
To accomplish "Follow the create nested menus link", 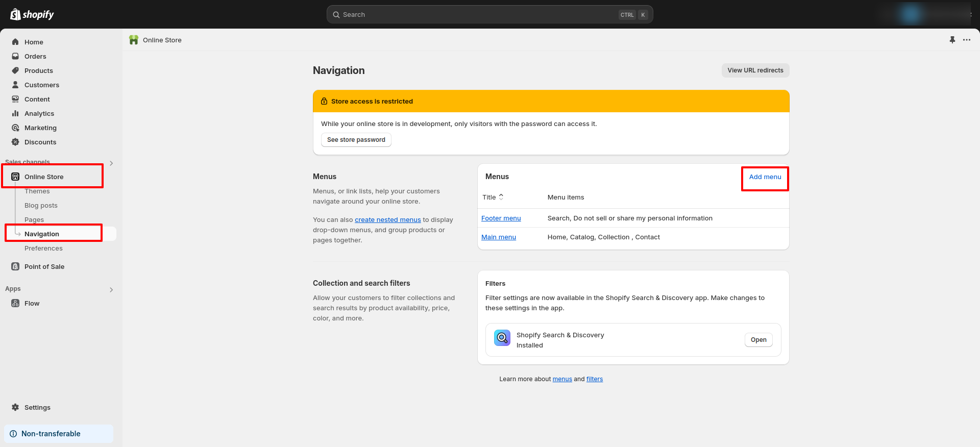I will [x=388, y=219].
